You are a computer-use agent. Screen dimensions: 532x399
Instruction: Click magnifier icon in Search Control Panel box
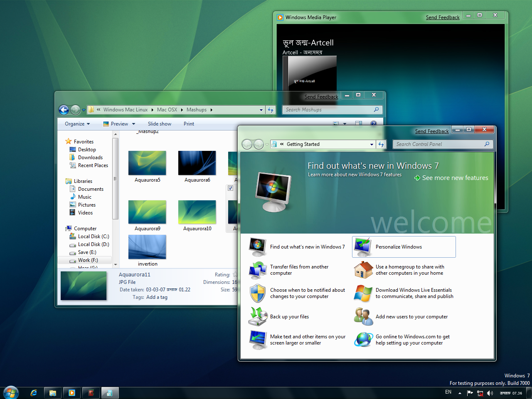[x=487, y=144]
